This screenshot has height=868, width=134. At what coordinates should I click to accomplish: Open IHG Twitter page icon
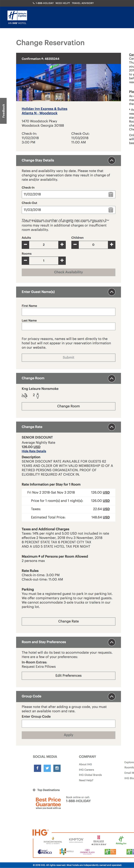(x=47, y=768)
